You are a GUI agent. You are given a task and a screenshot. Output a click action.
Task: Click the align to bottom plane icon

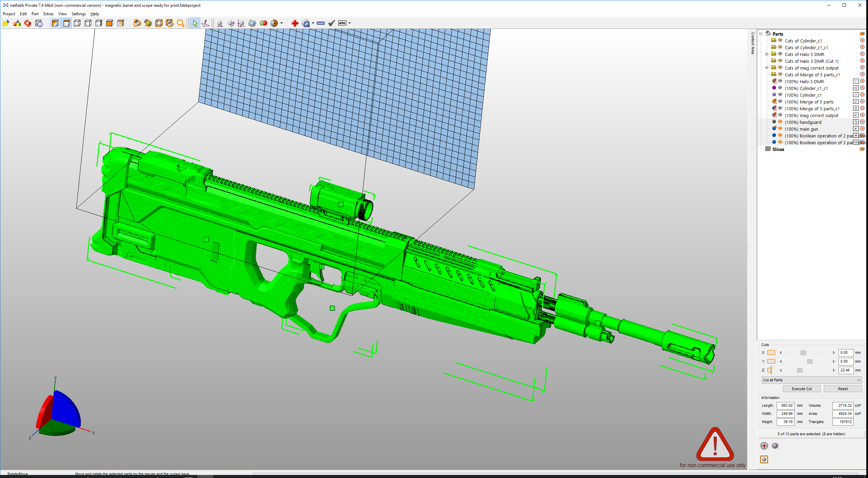[x=205, y=23]
